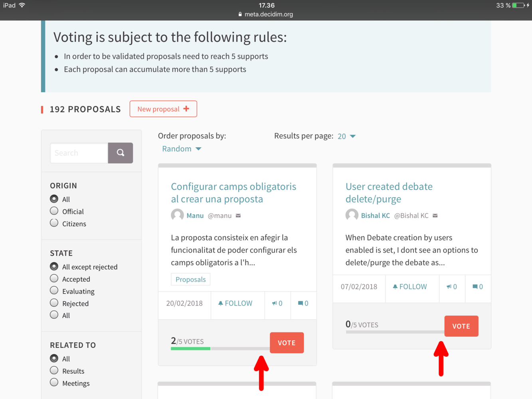
Task: Select the Accepted state filter
Action: [54, 279]
